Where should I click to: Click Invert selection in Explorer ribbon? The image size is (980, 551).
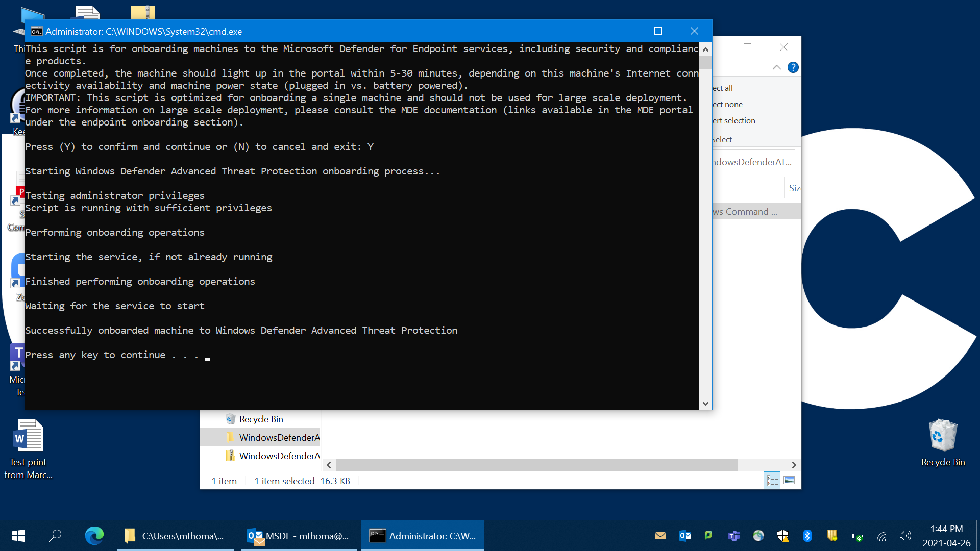pyautogui.click(x=734, y=120)
